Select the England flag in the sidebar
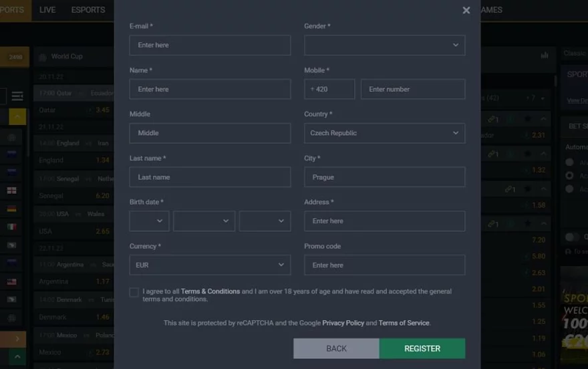Screen dimensions: 588x369 tap(11, 191)
